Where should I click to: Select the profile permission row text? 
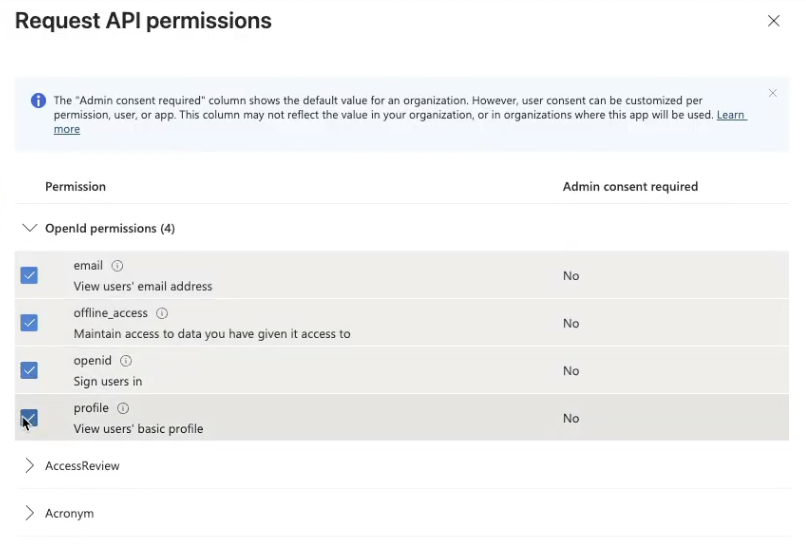138,429
